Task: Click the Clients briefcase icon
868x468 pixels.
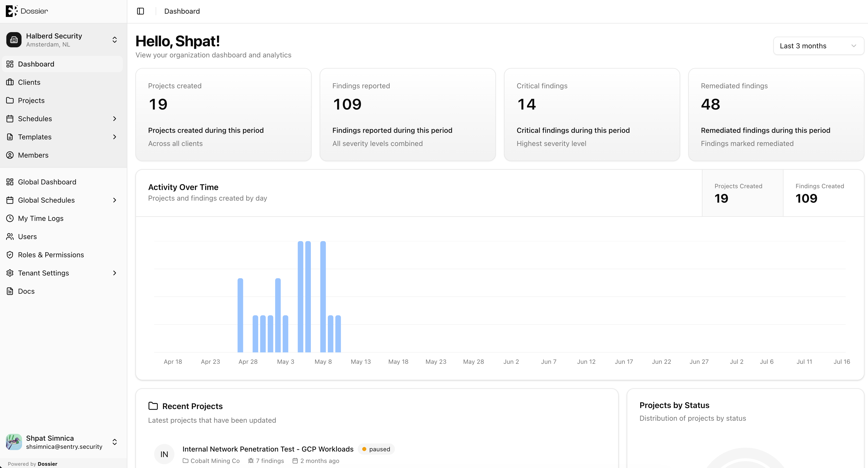Action: point(10,82)
